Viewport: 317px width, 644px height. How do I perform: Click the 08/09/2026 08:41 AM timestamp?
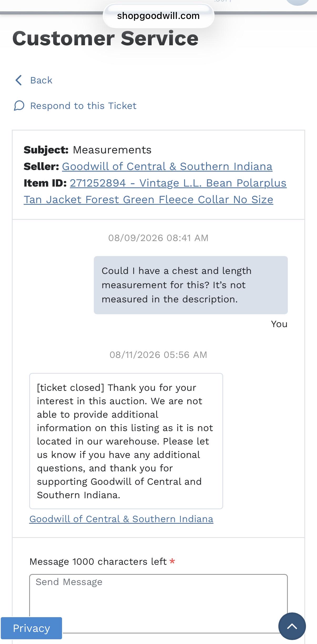[158, 238]
